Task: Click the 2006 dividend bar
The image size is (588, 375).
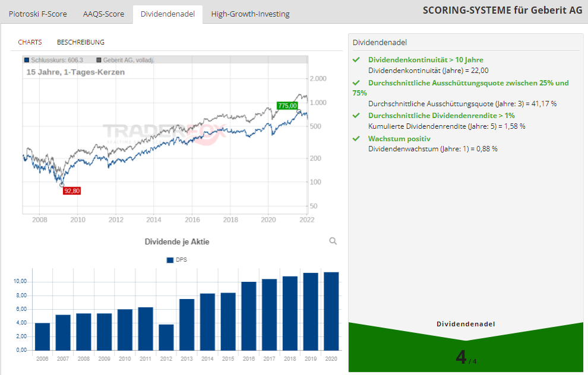Action: [42, 336]
